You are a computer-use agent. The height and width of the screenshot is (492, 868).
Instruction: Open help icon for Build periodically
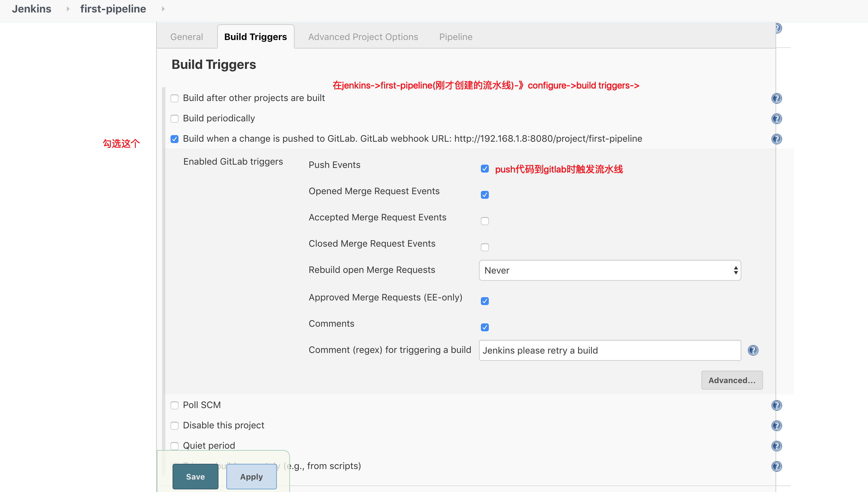point(776,119)
